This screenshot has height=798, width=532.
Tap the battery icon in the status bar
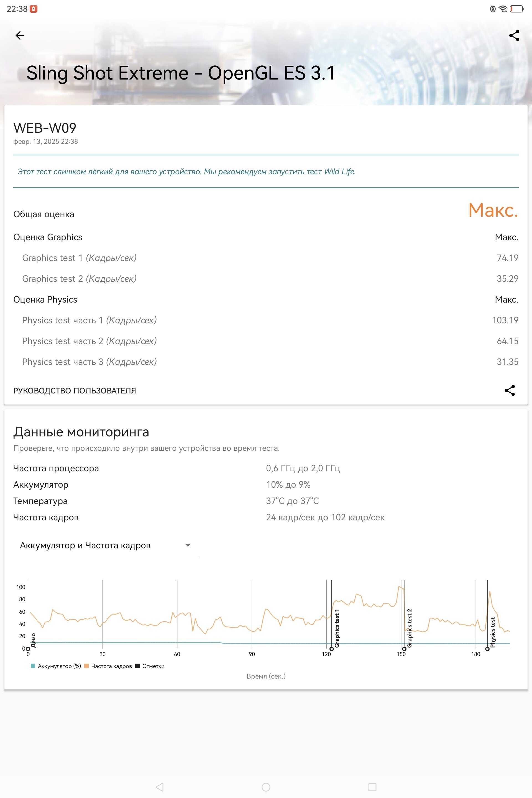pyautogui.click(x=517, y=9)
